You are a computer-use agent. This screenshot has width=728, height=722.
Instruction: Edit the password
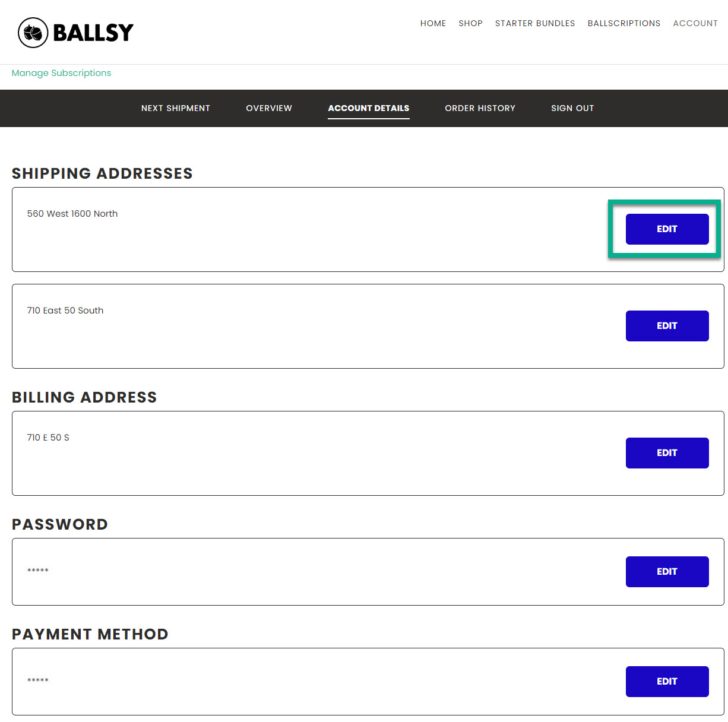click(667, 572)
